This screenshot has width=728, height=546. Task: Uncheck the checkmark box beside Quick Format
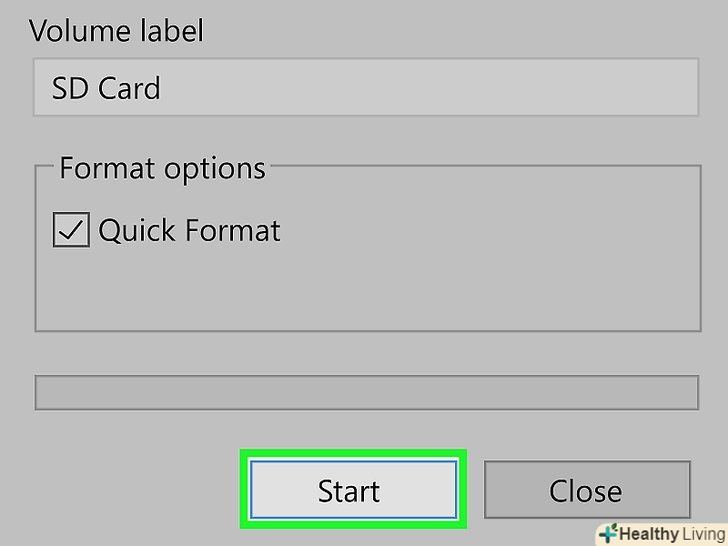click(x=71, y=231)
